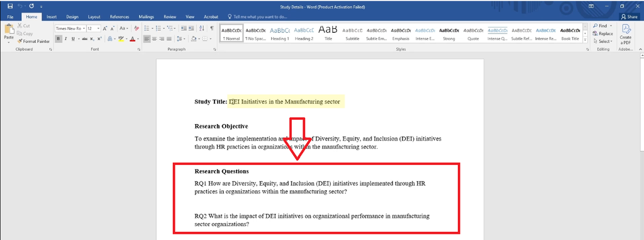Apply the red Font Color
This screenshot has width=644, height=240.
(x=132, y=38)
